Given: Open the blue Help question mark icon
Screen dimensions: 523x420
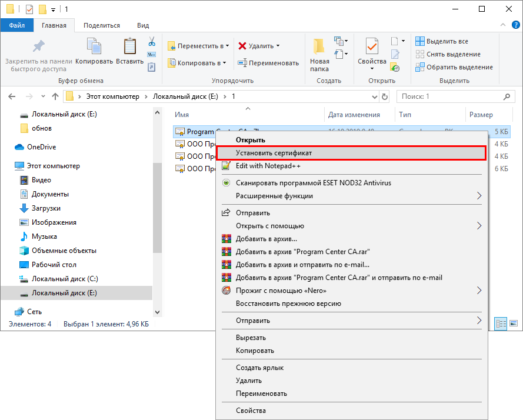Looking at the screenshot, I should click(x=516, y=26).
